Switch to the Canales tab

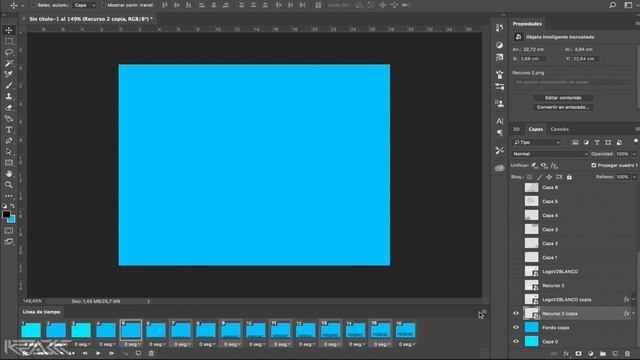[x=559, y=129]
